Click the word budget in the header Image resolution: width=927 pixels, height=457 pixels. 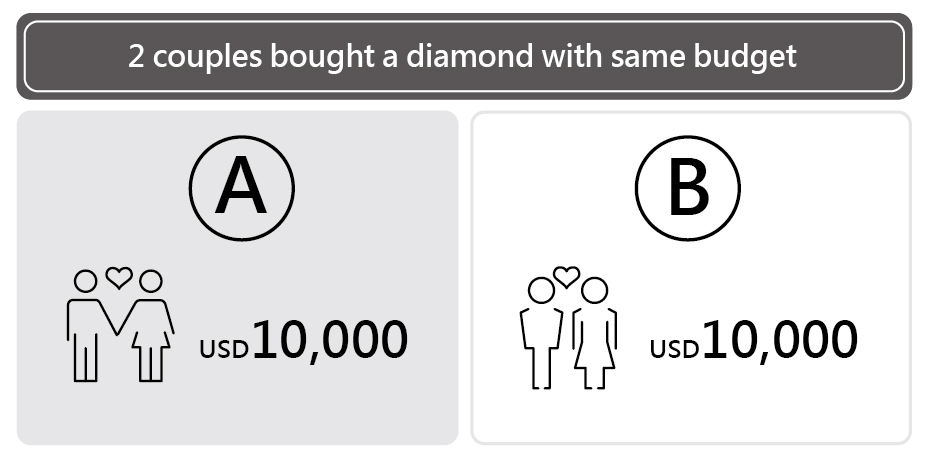pyautogui.click(x=745, y=57)
